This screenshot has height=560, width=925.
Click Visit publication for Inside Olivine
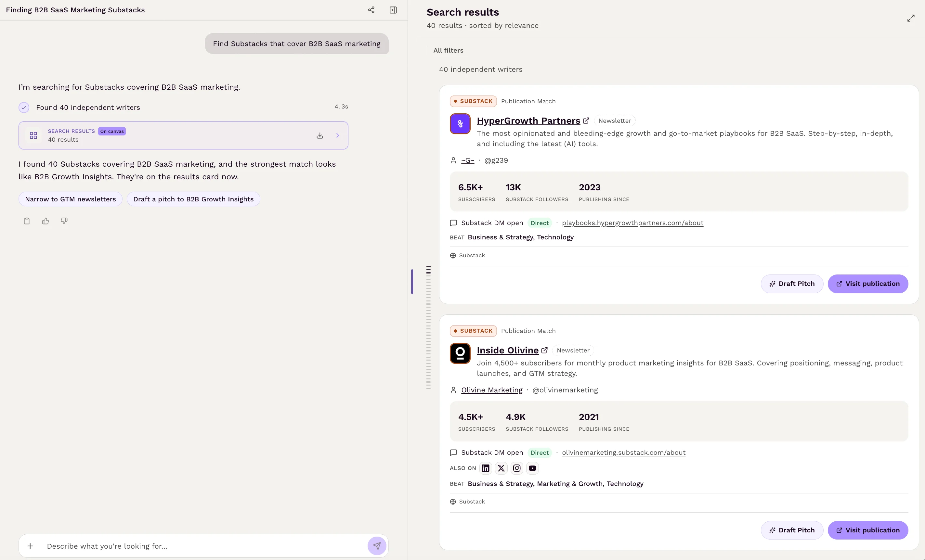click(x=868, y=530)
